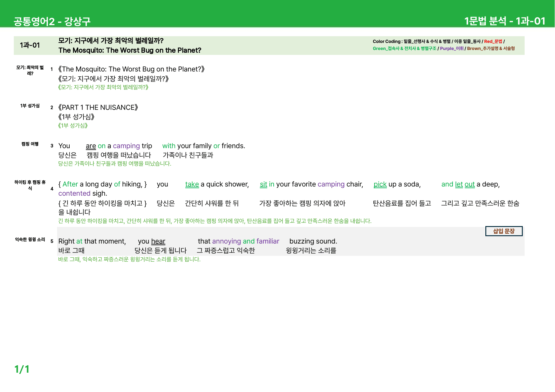Click the header title 공통영어2 - 강상구

52,21
